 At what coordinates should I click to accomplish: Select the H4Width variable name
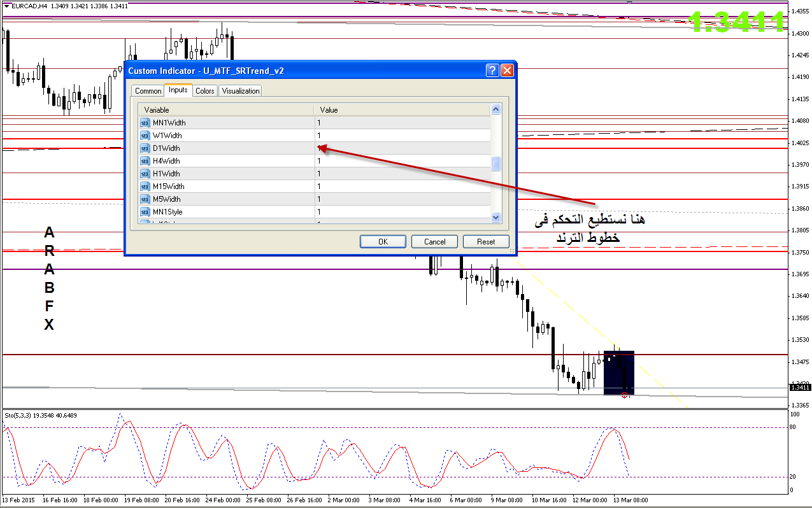pyautogui.click(x=167, y=160)
